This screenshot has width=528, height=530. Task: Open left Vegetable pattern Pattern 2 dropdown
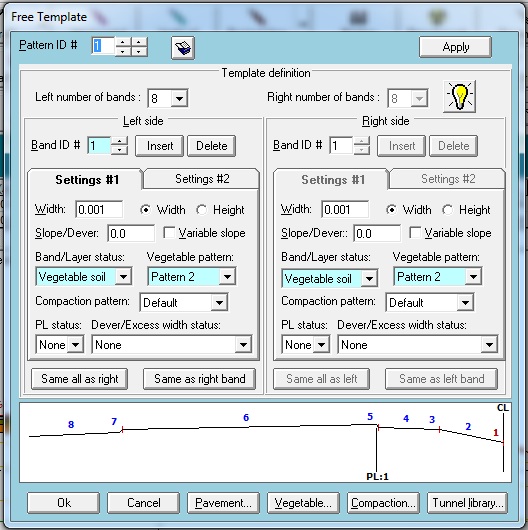point(191,277)
